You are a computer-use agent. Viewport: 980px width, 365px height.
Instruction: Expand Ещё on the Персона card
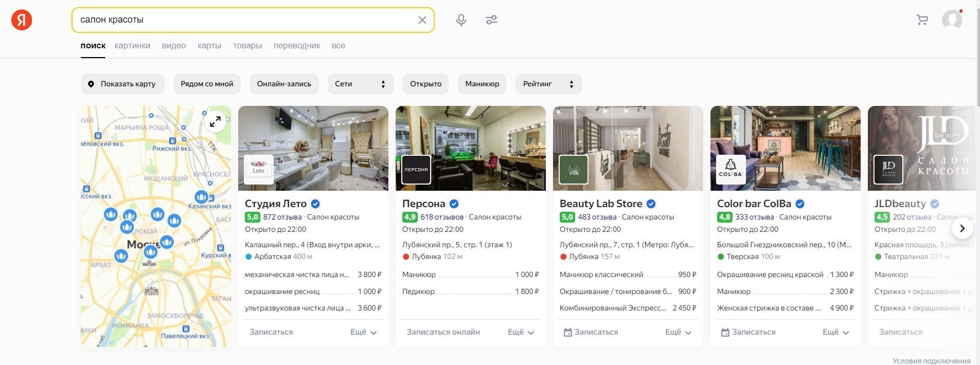[x=521, y=332]
